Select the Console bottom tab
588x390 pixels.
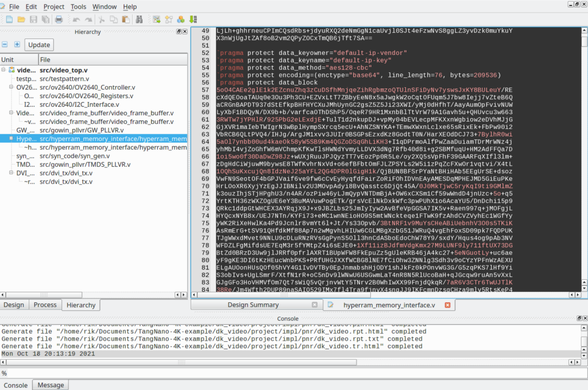point(16,385)
